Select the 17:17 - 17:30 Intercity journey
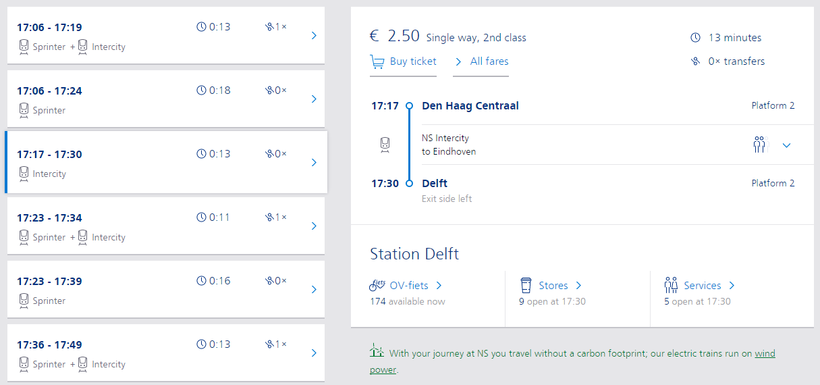This screenshot has height=385, width=820. click(166, 162)
